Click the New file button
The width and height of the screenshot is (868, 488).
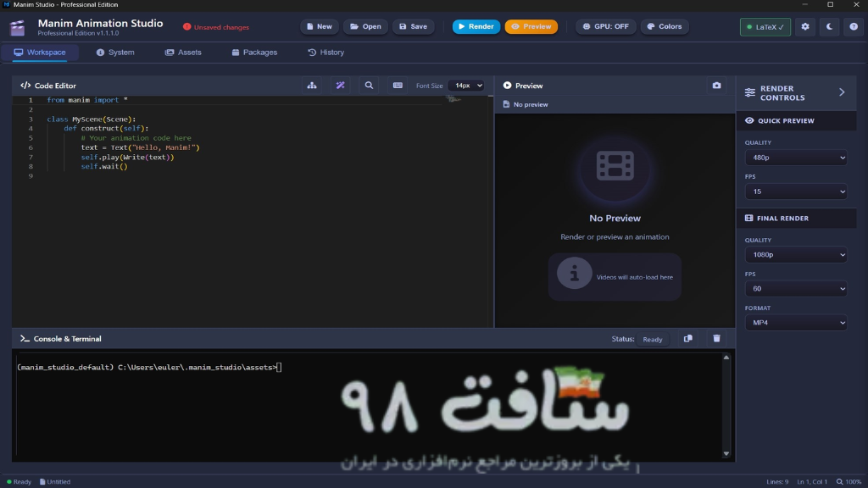pyautogui.click(x=320, y=26)
